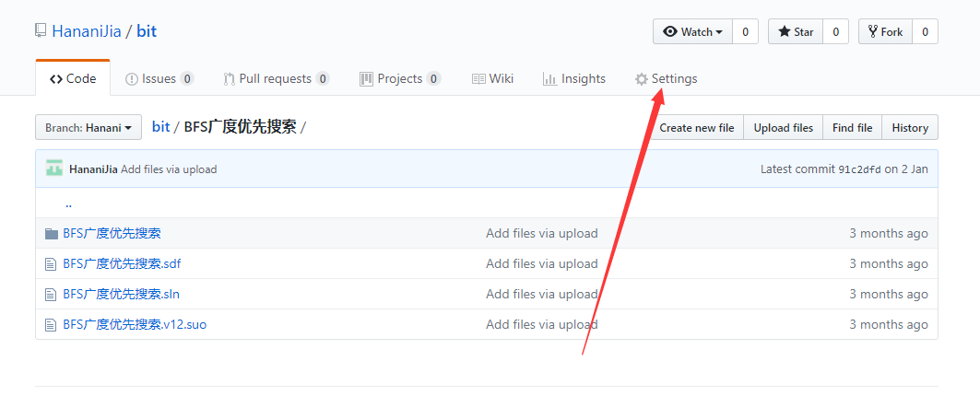Open the repository Settings tab
The width and height of the screenshot is (980, 419).
[x=667, y=78]
